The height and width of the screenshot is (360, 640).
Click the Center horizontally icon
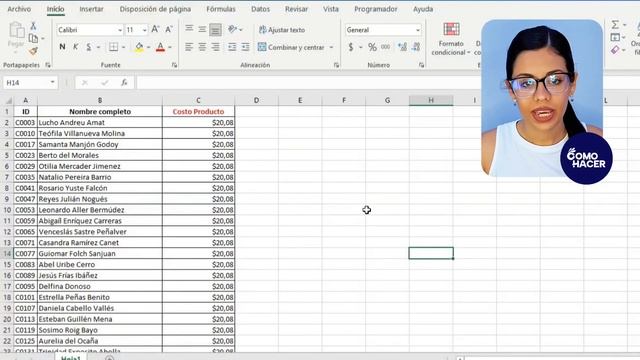(202, 47)
